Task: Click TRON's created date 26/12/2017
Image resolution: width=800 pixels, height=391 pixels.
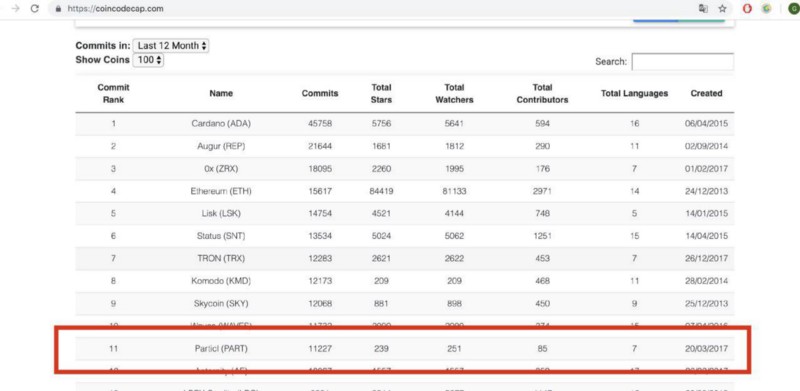Action: (707, 258)
